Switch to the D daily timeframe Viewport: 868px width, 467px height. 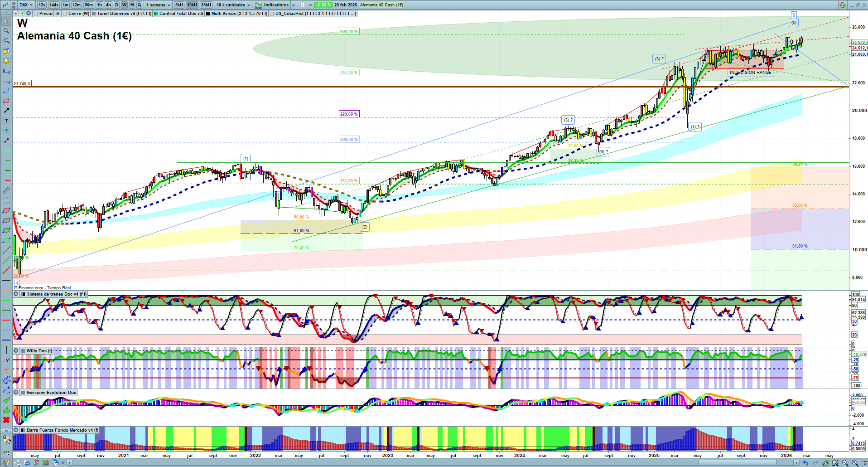pyautogui.click(x=116, y=5)
